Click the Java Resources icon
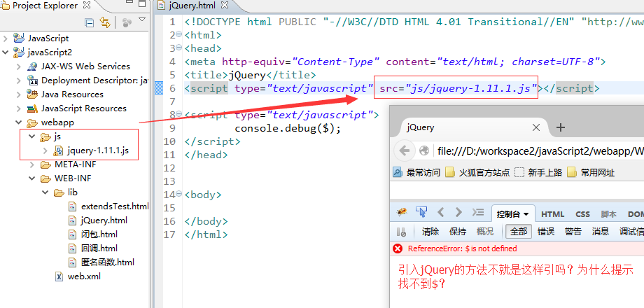 coord(32,94)
